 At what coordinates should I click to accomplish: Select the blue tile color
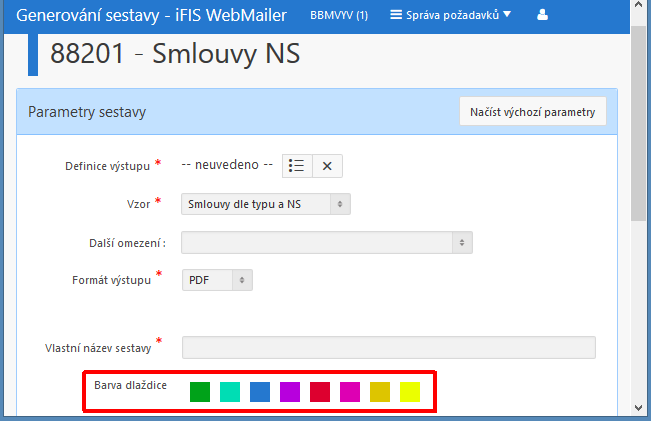point(260,392)
